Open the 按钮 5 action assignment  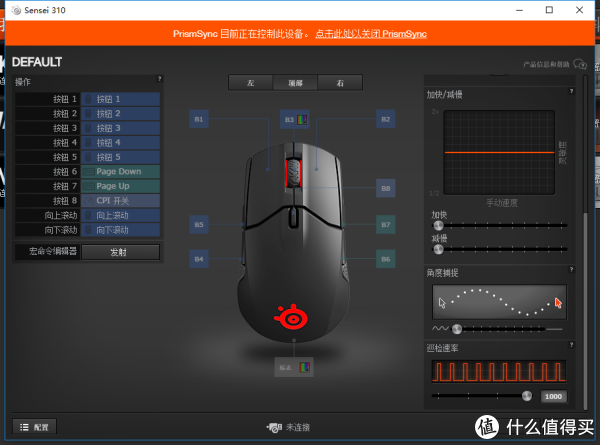click(120, 157)
